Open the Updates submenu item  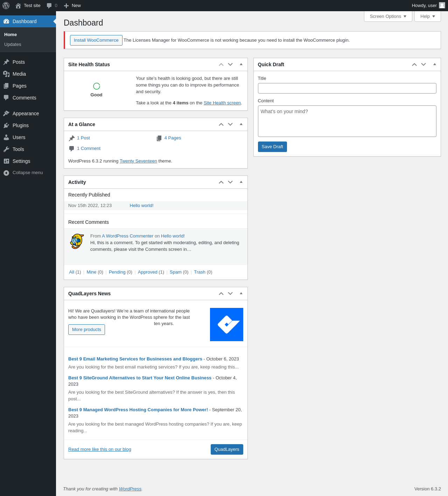pyautogui.click(x=28, y=44)
